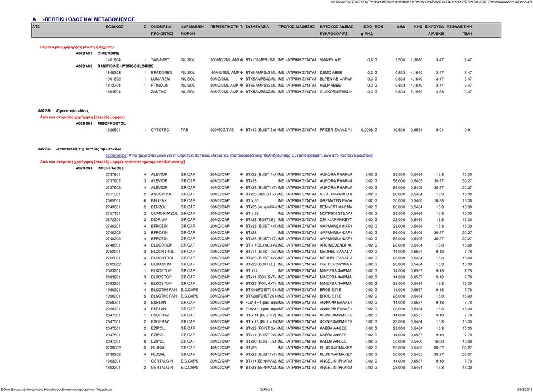Screen dimensions: 533x392
Task: Select the red "Από του στόματος χορήγηση (στερεές μορφές)" line
Action: 82,117
